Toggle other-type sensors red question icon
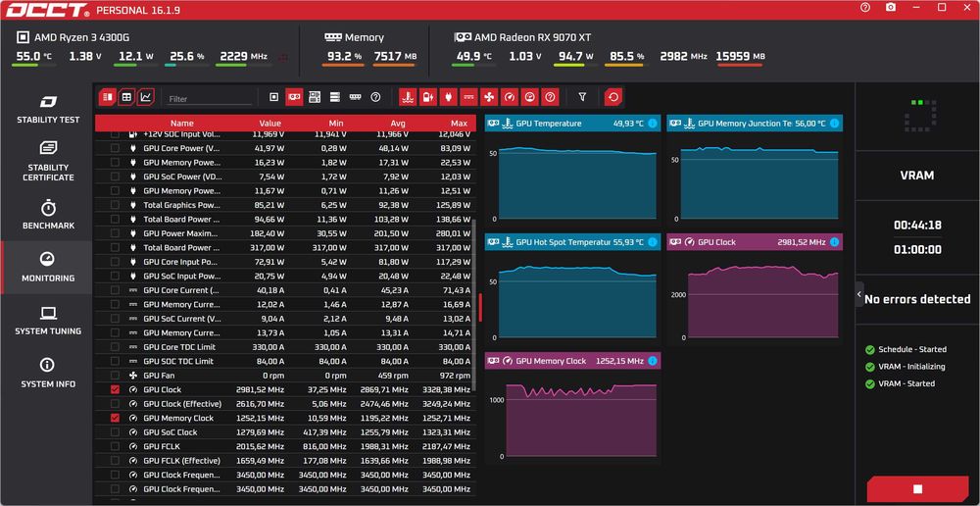Viewport: 980px width, 506px height. (550, 97)
